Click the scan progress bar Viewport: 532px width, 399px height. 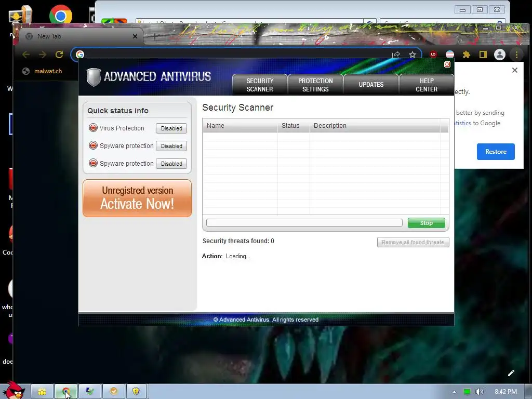tap(304, 222)
